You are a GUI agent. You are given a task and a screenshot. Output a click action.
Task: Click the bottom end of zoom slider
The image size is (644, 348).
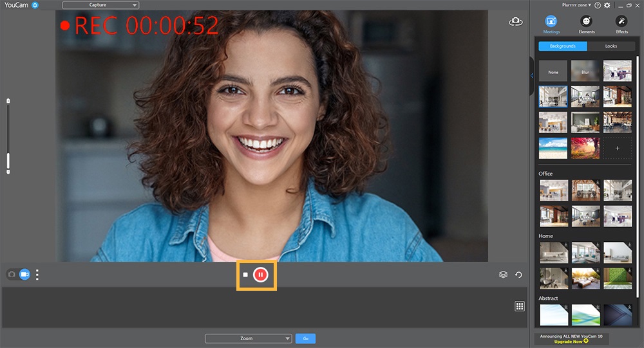tap(8, 172)
